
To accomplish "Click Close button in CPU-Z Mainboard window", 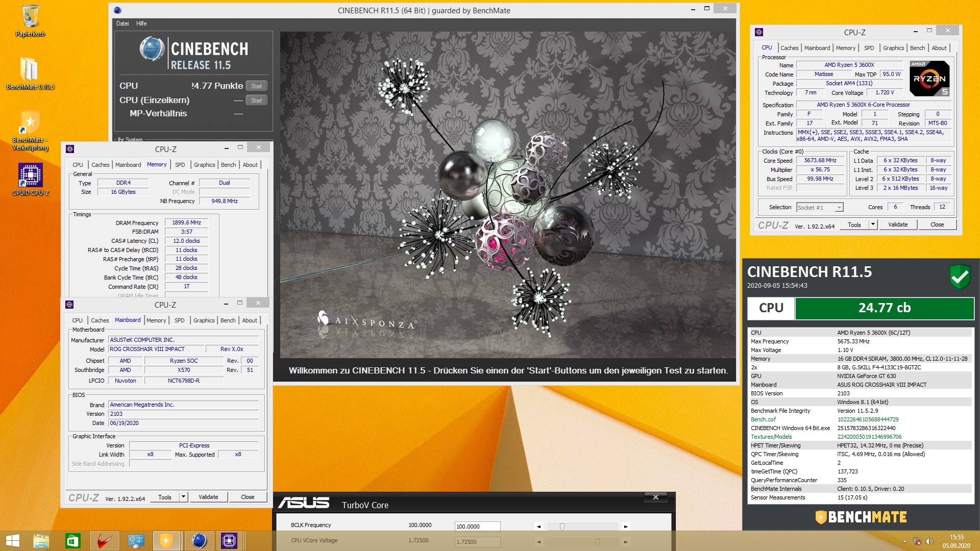I will (248, 497).
